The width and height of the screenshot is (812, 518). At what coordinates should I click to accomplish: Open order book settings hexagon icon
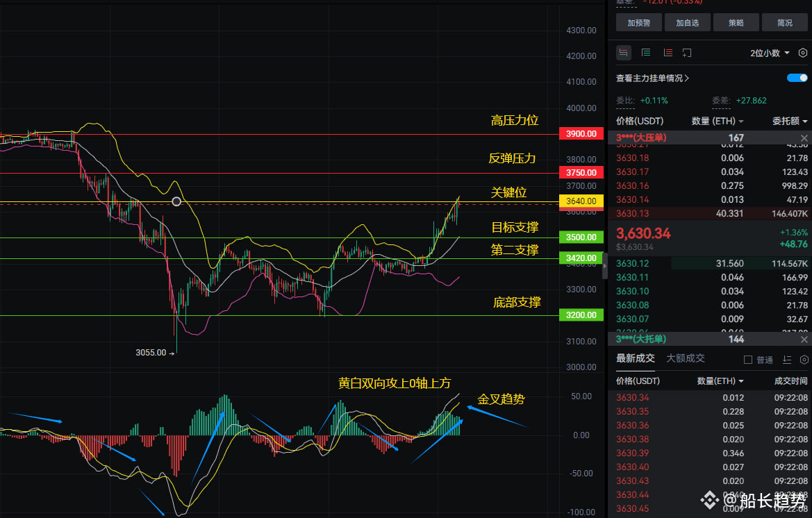point(803,53)
